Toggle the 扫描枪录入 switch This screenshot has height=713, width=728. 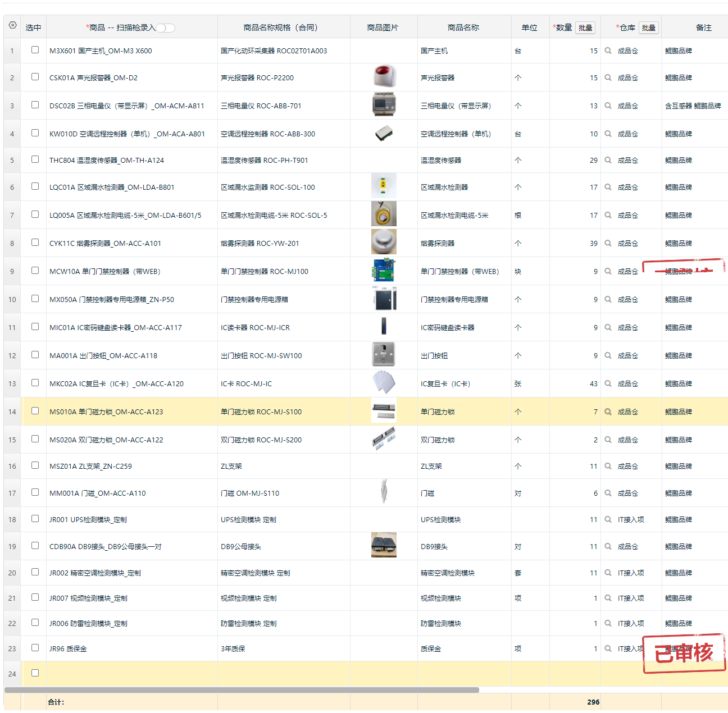tap(165, 28)
